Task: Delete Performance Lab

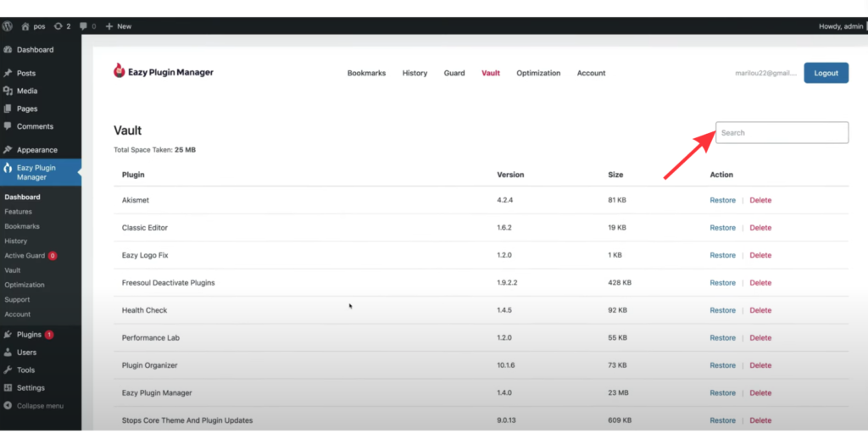Action: pos(760,337)
